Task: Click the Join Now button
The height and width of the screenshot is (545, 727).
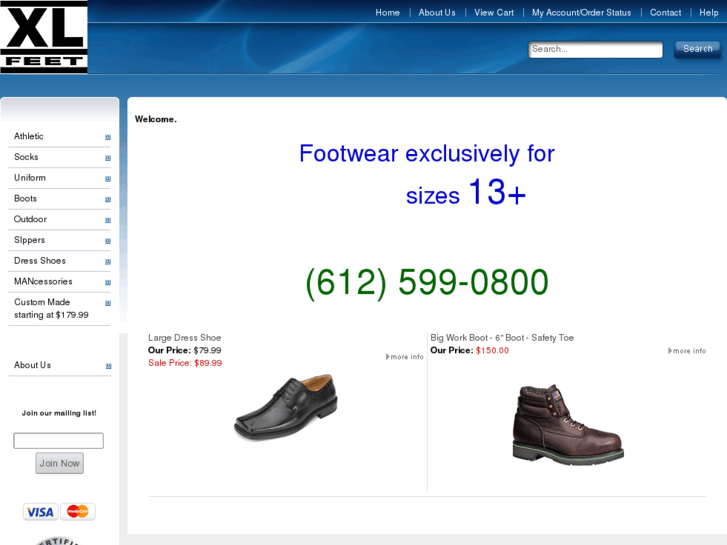Action: click(x=59, y=463)
